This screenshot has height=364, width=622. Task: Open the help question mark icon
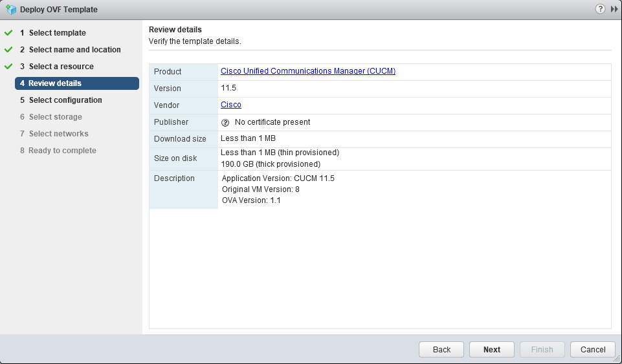pyautogui.click(x=600, y=8)
